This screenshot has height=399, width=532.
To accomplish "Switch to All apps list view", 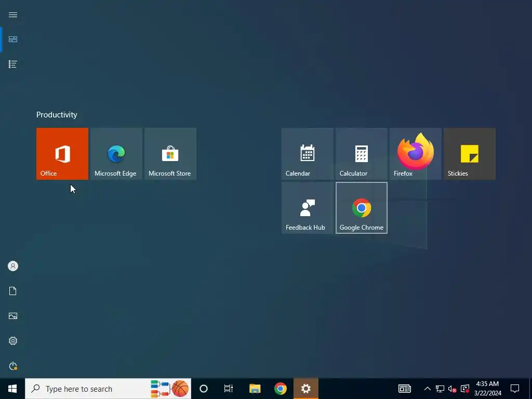I will 13,64.
